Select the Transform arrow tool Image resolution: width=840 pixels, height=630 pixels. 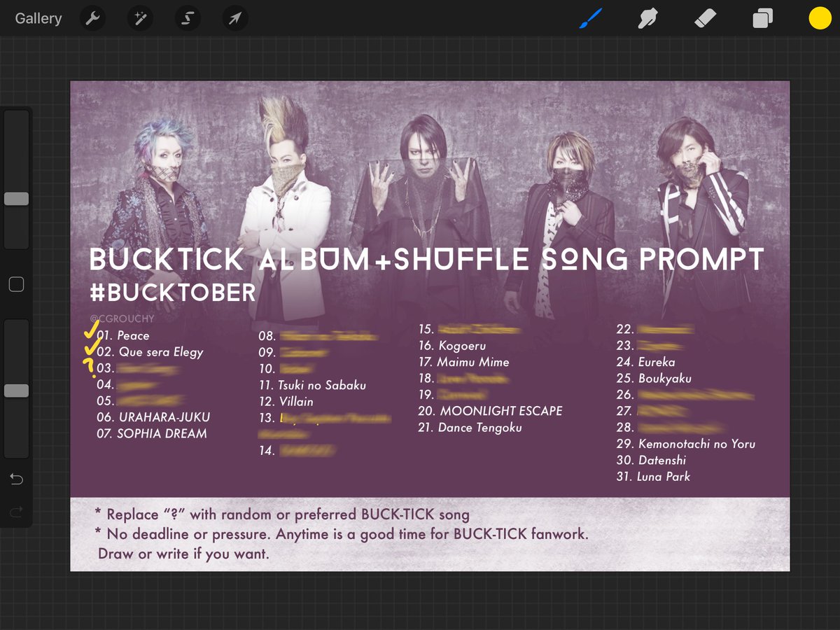[x=235, y=18]
